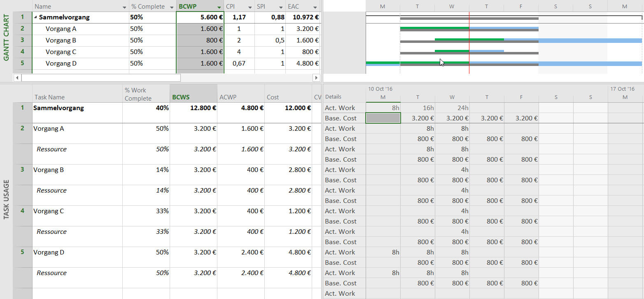
Task: Open the CPI column dropdown arrow
Action: 250,7
